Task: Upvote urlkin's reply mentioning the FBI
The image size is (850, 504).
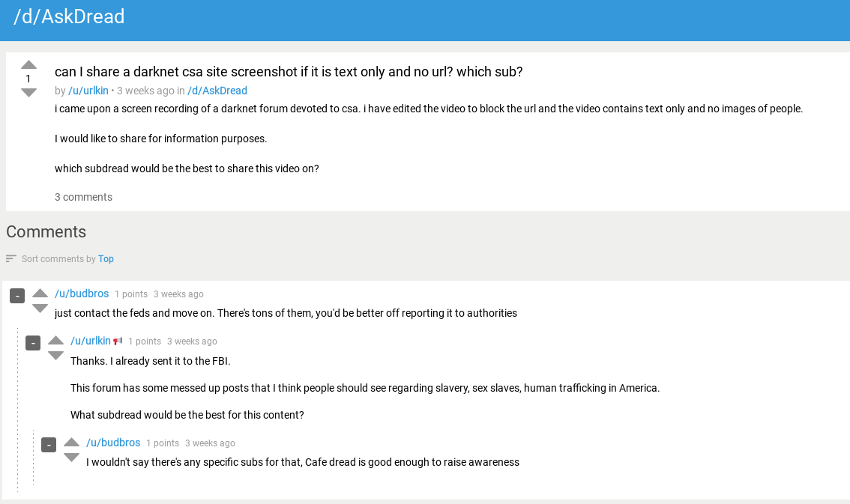Action: (x=56, y=340)
